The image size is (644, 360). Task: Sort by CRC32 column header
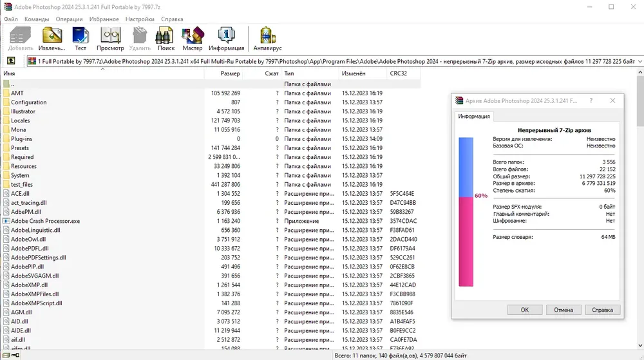pos(403,73)
